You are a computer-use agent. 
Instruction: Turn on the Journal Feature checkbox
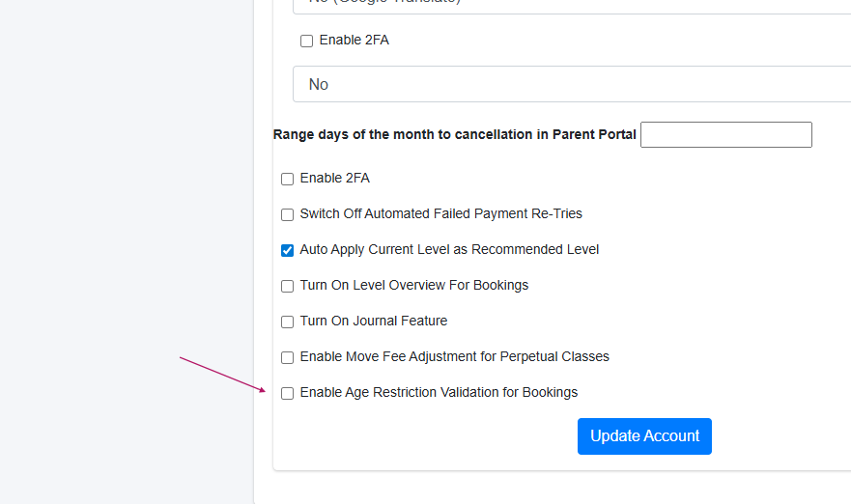point(287,322)
